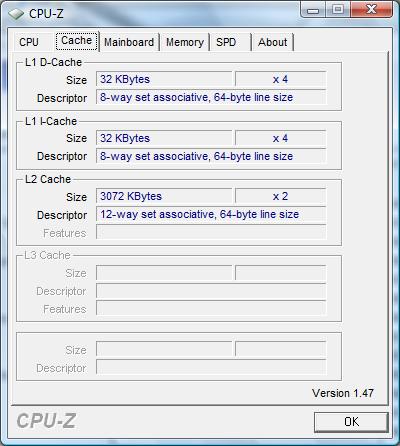Click the L2 Cache x 2 count field

point(280,196)
